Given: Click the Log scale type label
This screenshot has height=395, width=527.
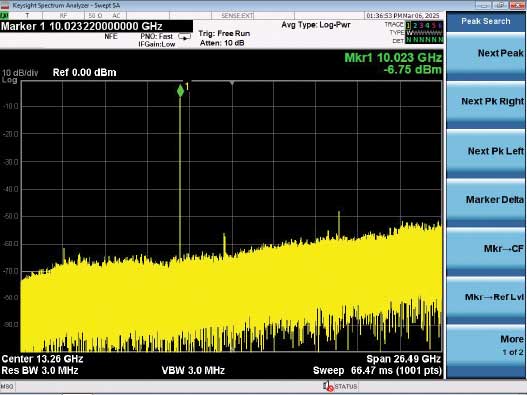Looking at the screenshot, I should [9, 80].
